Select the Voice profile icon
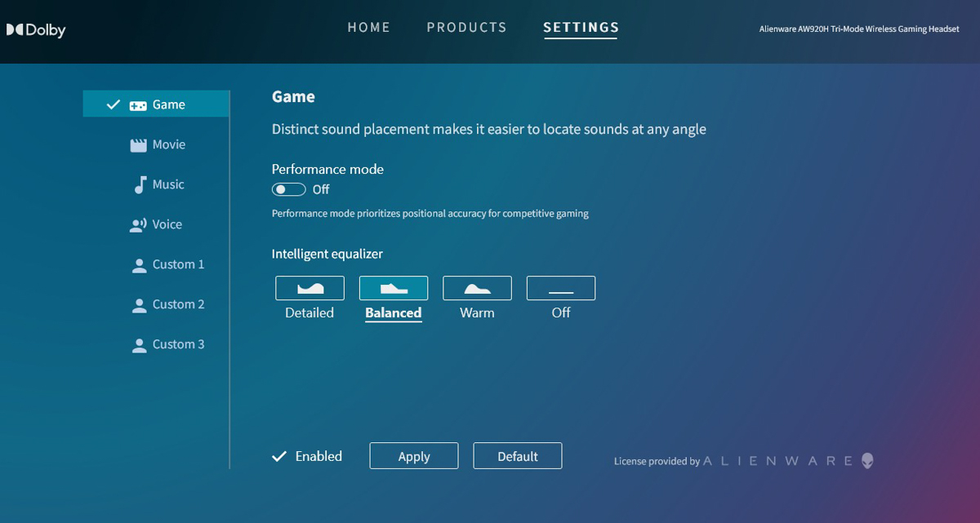980x523 pixels. [x=138, y=225]
